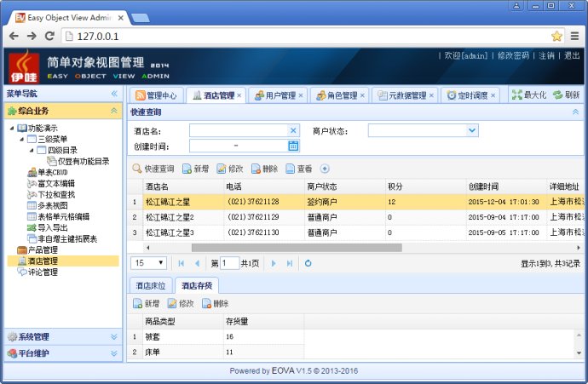Click the address bar showing 127.0.0.1
Screen dimensions: 588x384
(308, 36)
